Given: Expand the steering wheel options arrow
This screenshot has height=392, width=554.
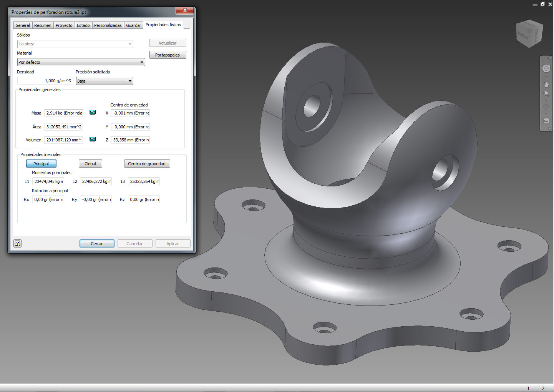Looking at the screenshot, I should [546, 76].
